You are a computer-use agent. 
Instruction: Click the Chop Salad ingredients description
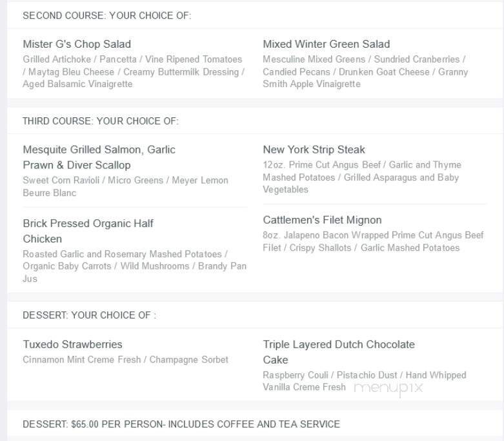(134, 72)
